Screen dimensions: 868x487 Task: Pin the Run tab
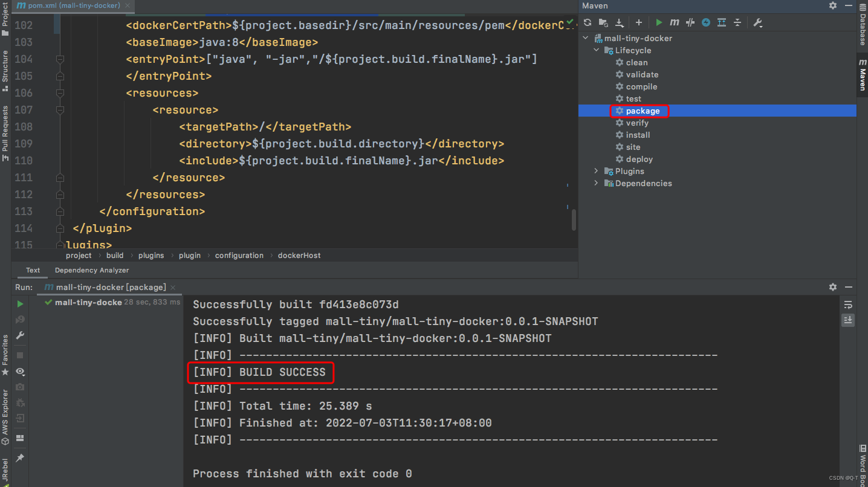click(20, 458)
